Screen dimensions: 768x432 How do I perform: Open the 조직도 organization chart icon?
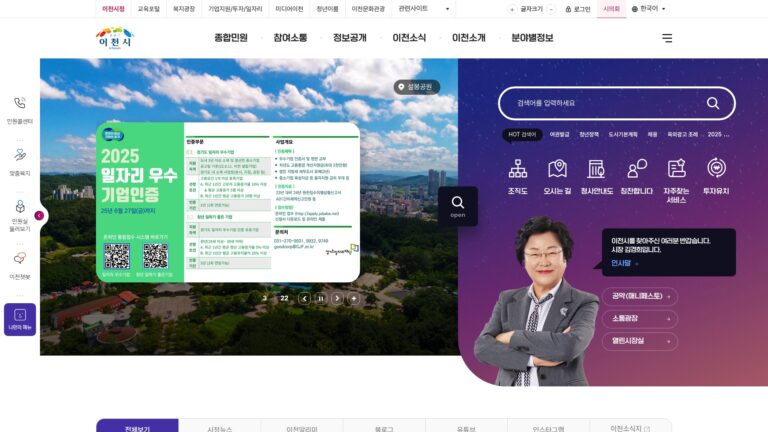tap(517, 169)
